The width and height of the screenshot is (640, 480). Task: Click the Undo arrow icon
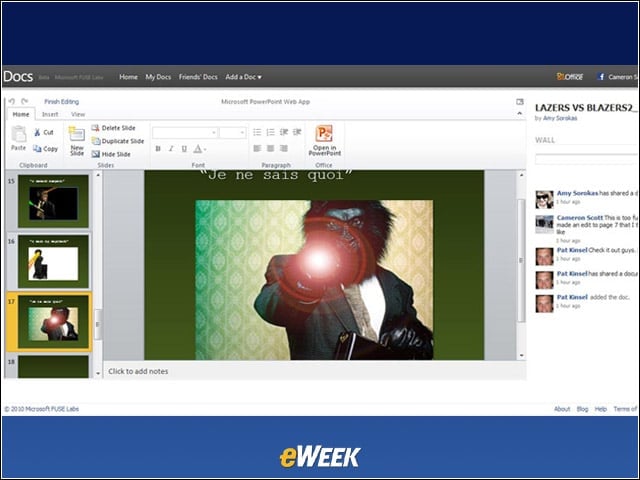coord(11,101)
